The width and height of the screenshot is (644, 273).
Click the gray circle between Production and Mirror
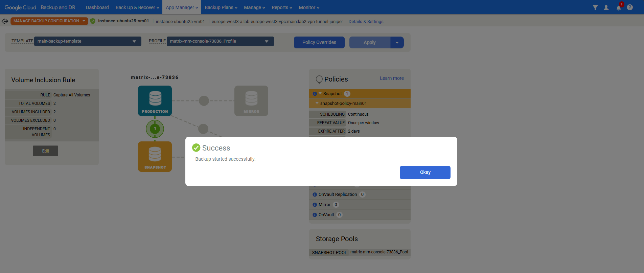click(x=204, y=101)
